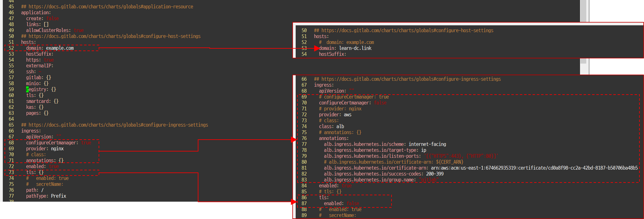Viewport: 644px width, 219px height.
Task: Click the "class: alb" line
Action: [x=331, y=127]
